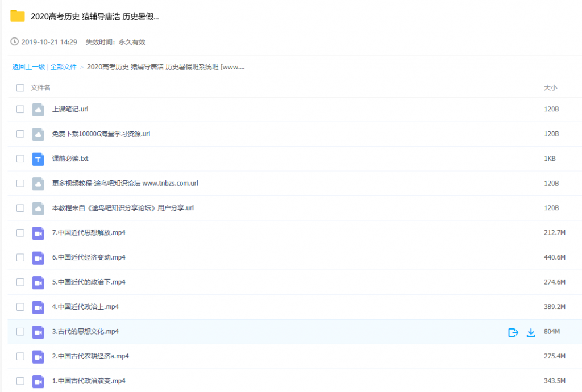Sort by the 大小 column header

point(550,88)
